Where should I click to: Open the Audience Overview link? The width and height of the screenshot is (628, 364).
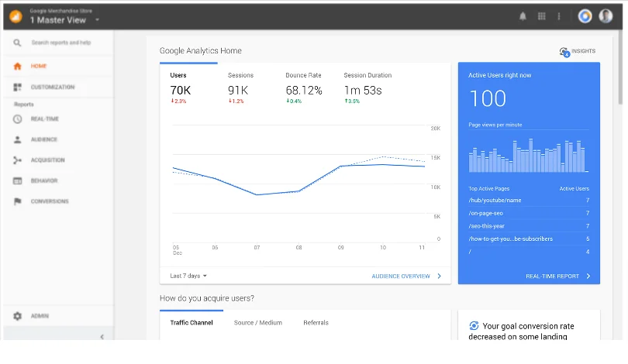pos(401,276)
